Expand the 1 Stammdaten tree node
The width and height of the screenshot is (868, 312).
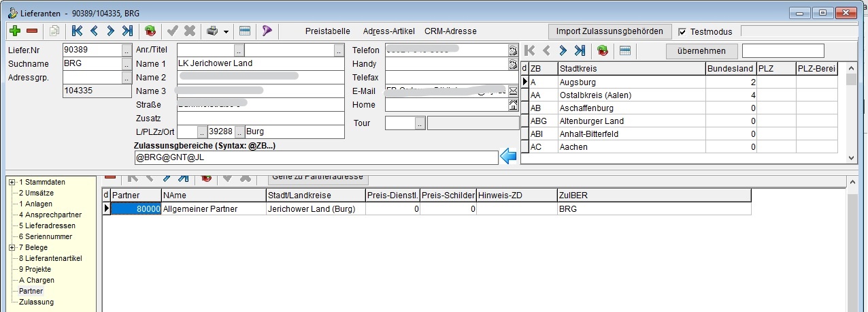12,182
